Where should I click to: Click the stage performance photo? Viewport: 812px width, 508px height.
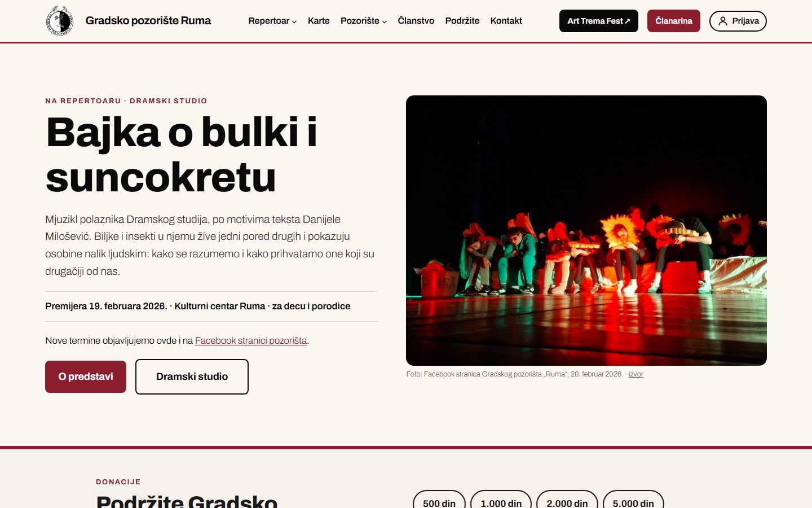coord(586,230)
